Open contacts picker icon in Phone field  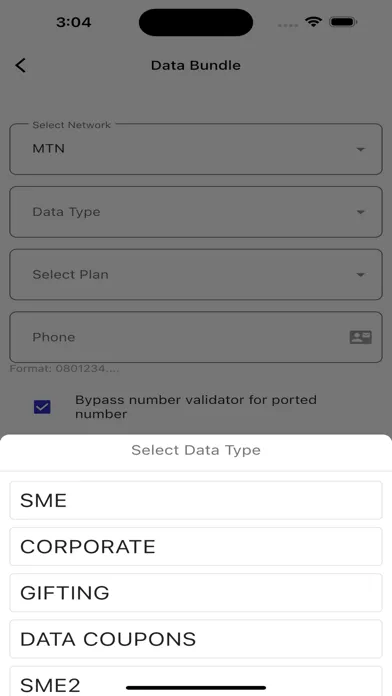point(360,337)
